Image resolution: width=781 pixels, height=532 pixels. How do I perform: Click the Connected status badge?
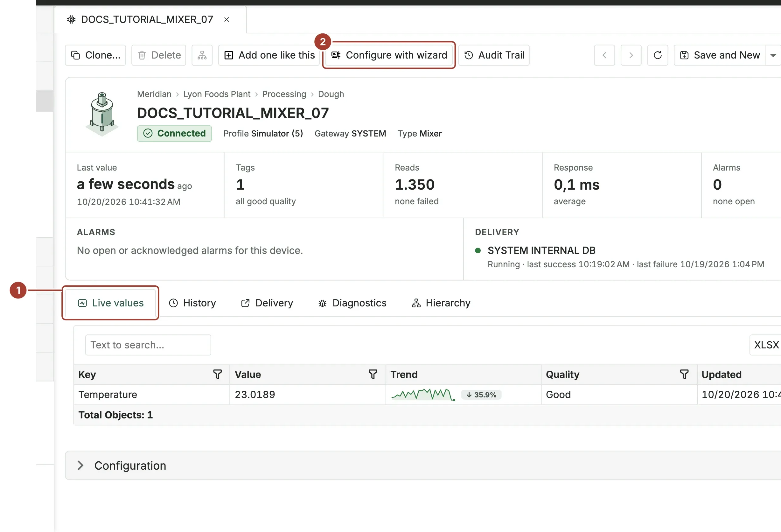(x=174, y=133)
